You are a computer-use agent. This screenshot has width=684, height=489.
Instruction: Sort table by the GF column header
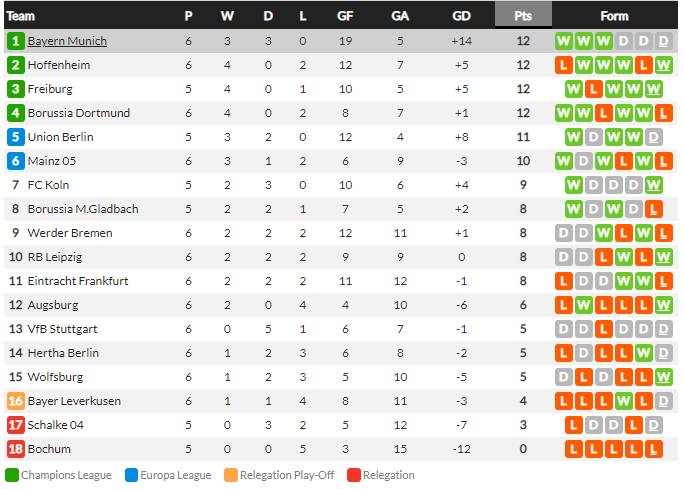pyautogui.click(x=345, y=16)
